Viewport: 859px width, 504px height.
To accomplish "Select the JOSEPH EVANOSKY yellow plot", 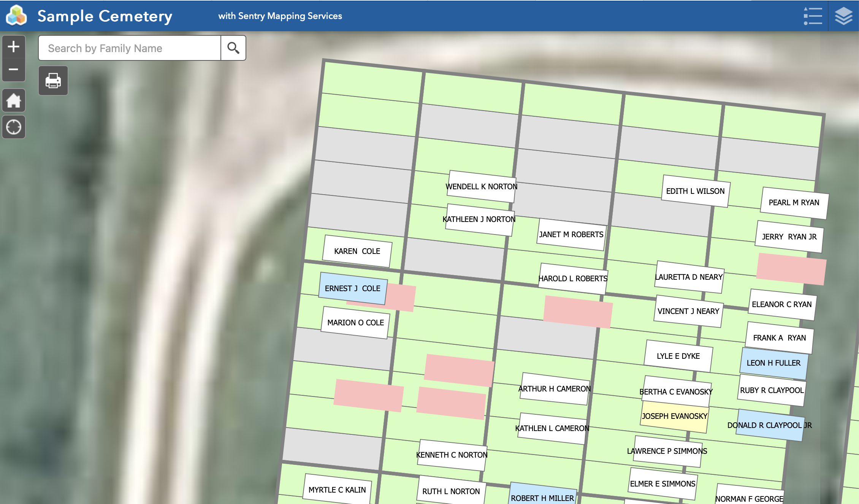I will click(674, 417).
